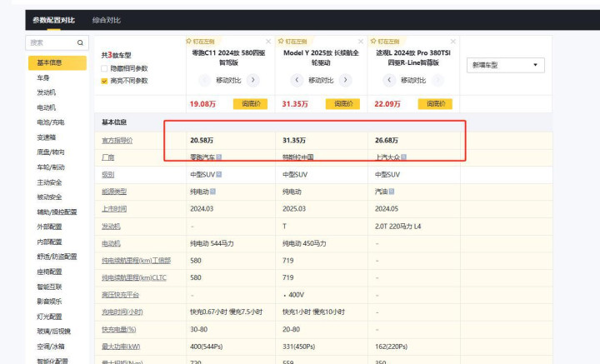Jump to 座椅配置 section in sidebar
This screenshot has width=600, height=364.
coord(49,272)
